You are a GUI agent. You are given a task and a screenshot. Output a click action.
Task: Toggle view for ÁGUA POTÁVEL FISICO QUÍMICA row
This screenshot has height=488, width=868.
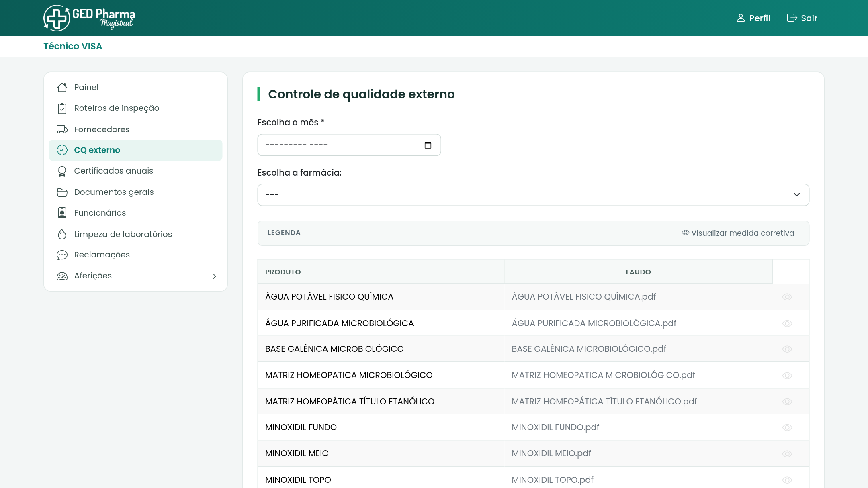787,297
